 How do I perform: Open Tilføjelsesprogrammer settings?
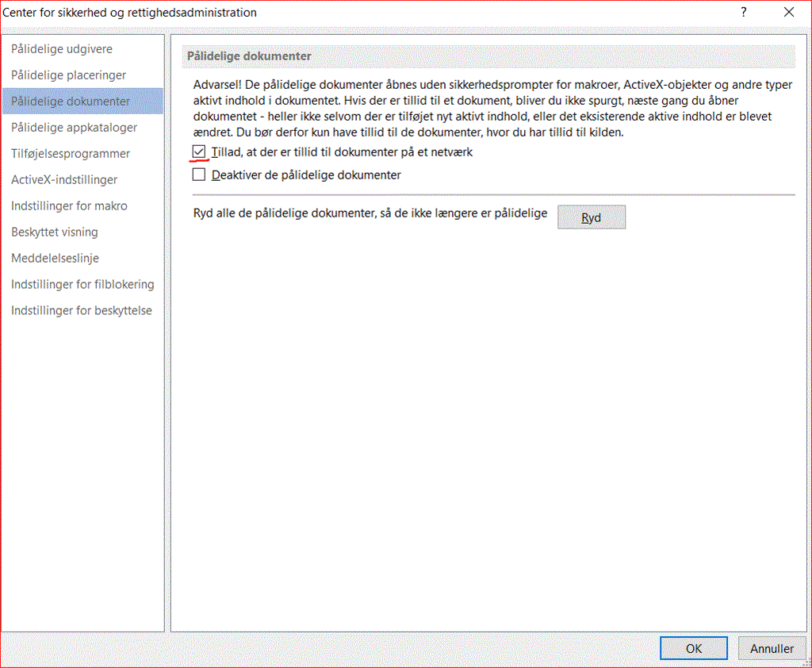[x=82, y=153]
